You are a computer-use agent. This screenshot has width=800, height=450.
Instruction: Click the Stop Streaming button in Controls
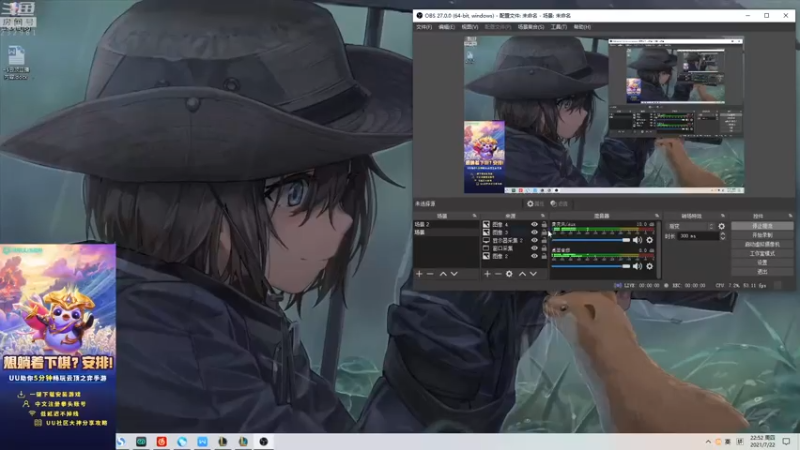762,226
